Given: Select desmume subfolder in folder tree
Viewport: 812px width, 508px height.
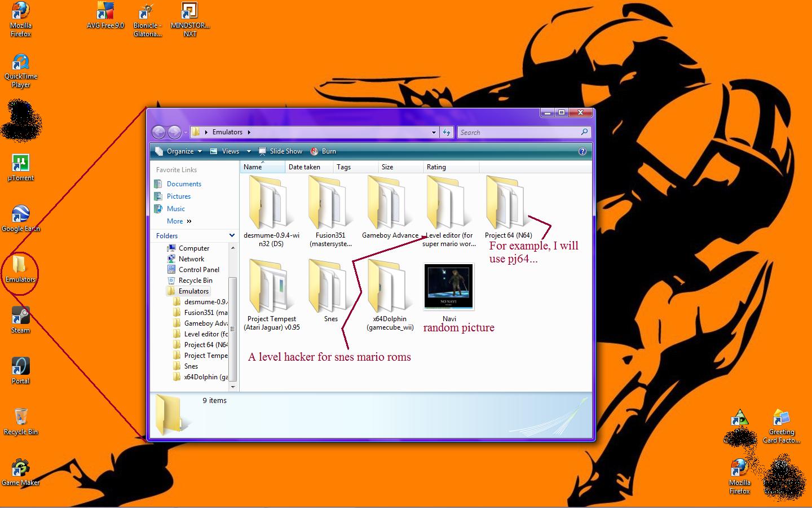Looking at the screenshot, I should (x=200, y=302).
